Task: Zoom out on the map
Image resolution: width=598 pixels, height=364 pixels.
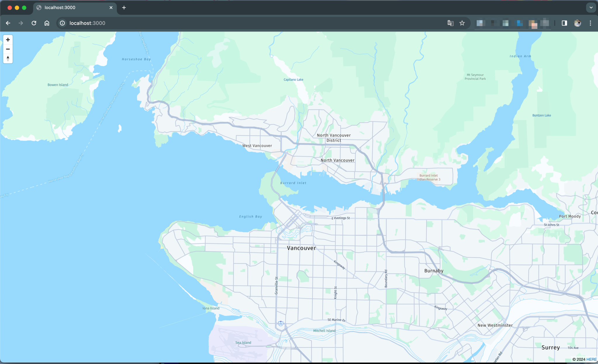Action: click(x=8, y=49)
